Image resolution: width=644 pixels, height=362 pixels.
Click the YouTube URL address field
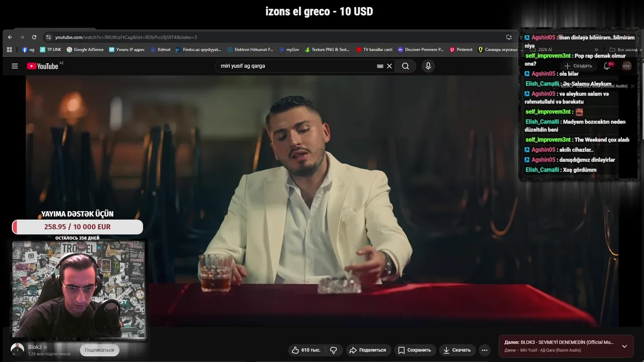[x=274, y=37]
